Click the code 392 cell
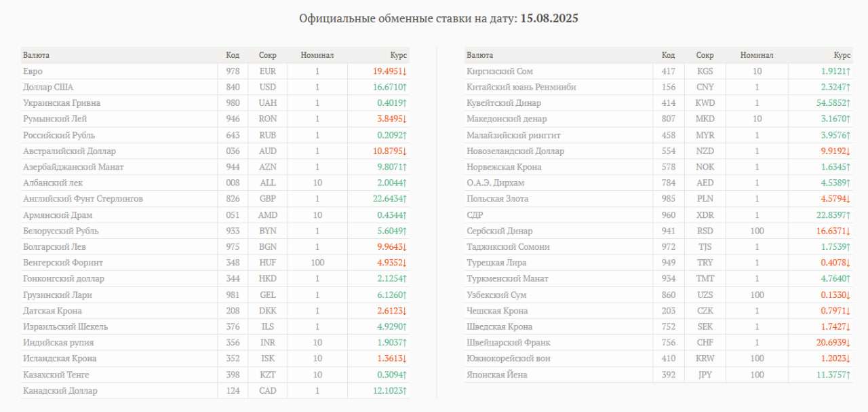Image resolution: width=868 pixels, height=412 pixels. pyautogui.click(x=669, y=375)
